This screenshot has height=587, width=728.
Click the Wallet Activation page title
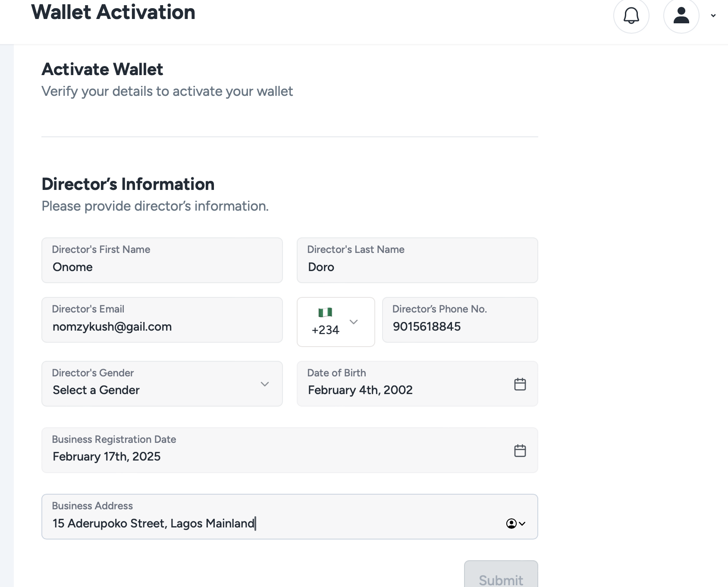(113, 12)
